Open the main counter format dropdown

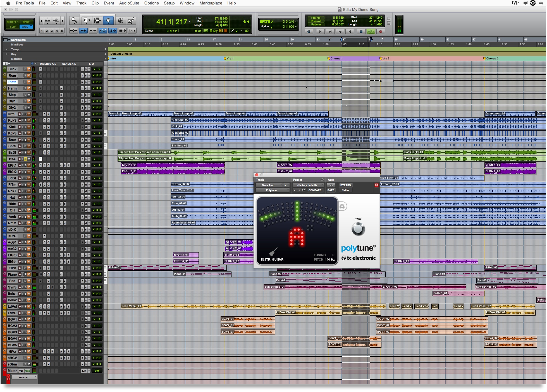click(190, 22)
